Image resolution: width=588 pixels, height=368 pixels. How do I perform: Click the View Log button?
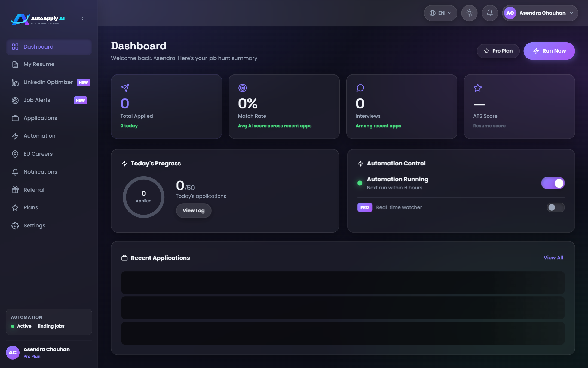pyautogui.click(x=194, y=210)
